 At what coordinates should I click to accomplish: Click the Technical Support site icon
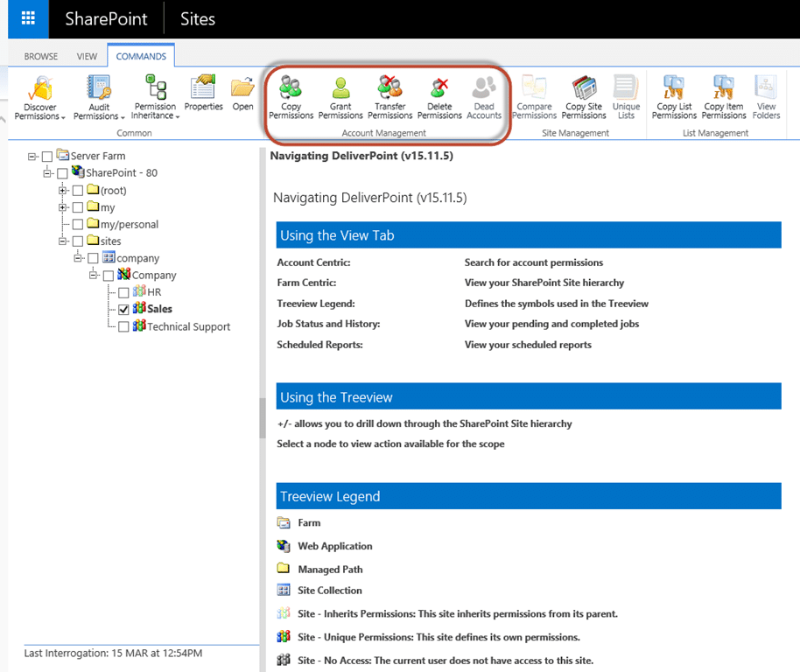pos(139,325)
